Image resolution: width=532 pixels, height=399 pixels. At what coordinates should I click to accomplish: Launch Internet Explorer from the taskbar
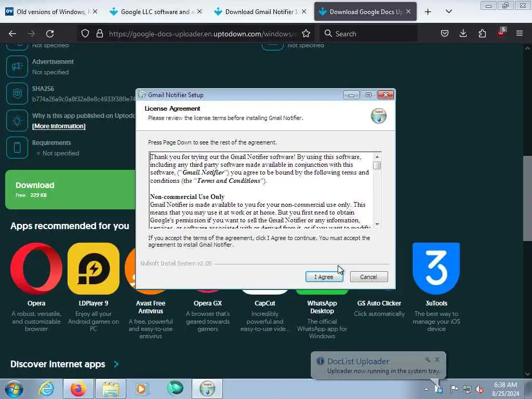coord(46,389)
